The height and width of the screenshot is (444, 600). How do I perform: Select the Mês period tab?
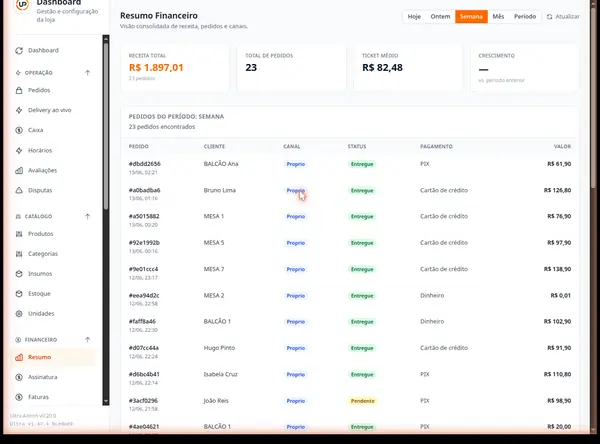pyautogui.click(x=498, y=16)
